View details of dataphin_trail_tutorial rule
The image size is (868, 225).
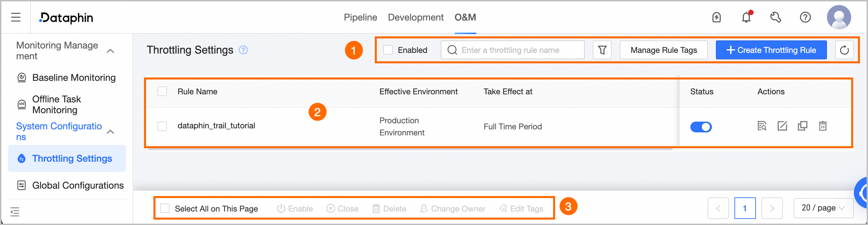point(762,126)
